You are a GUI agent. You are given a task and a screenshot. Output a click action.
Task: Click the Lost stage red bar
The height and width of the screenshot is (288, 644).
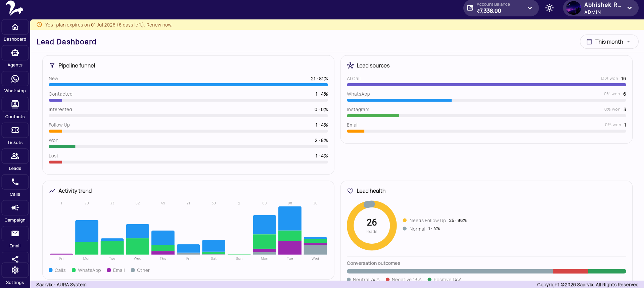click(x=55, y=162)
